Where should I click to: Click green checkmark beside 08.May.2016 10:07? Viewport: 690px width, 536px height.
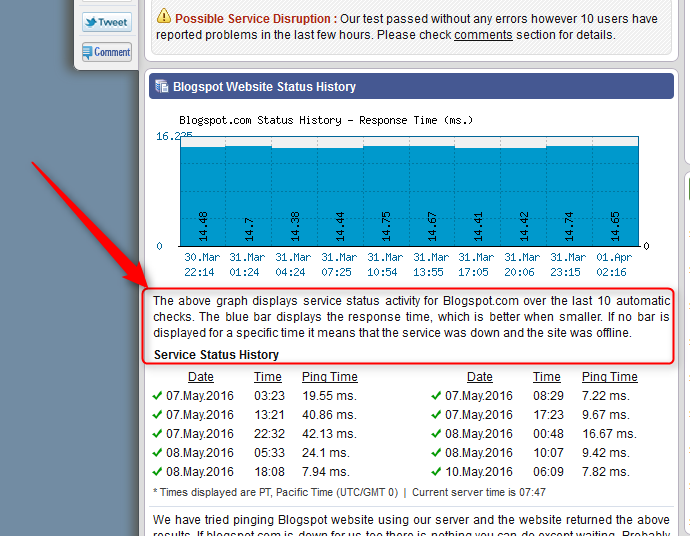(x=436, y=452)
